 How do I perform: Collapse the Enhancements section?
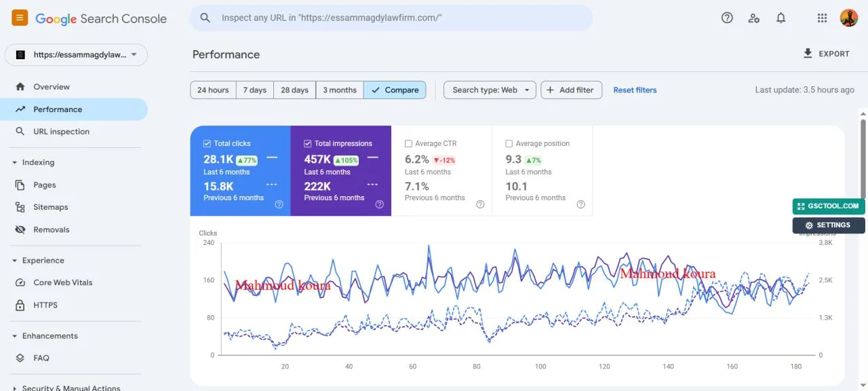click(x=15, y=335)
